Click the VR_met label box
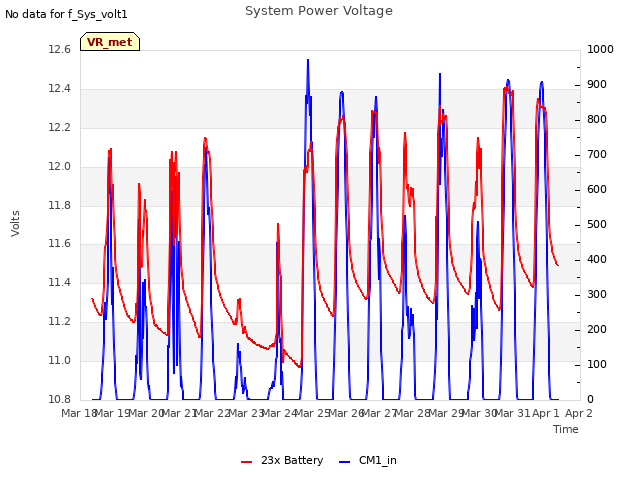 point(110,42)
